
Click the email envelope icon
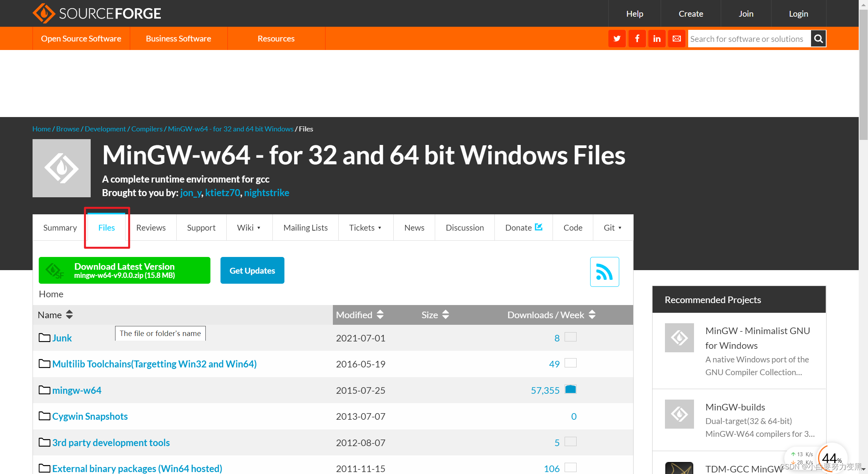pos(677,39)
